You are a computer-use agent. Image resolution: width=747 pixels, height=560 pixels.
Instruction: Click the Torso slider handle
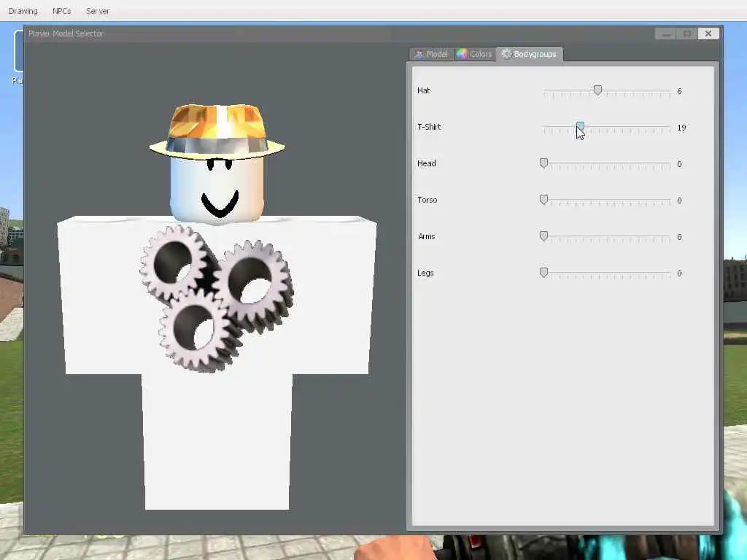coord(543,200)
